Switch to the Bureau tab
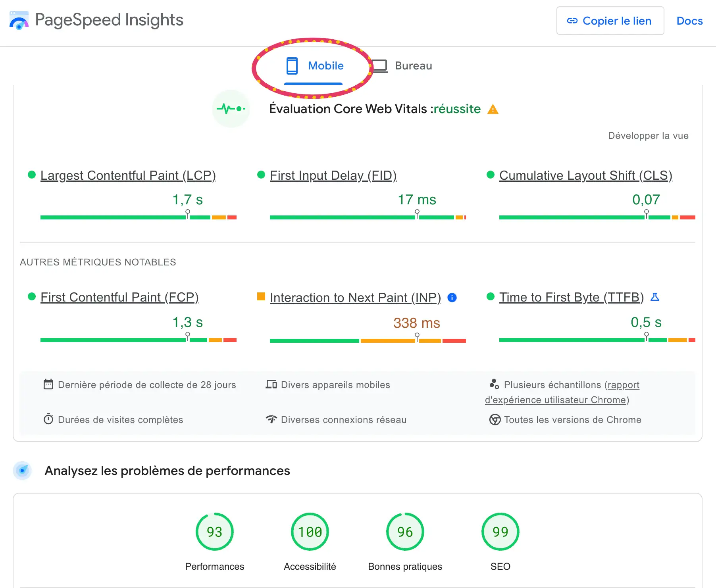Viewport: 716px width, 588px height. pyautogui.click(x=402, y=66)
